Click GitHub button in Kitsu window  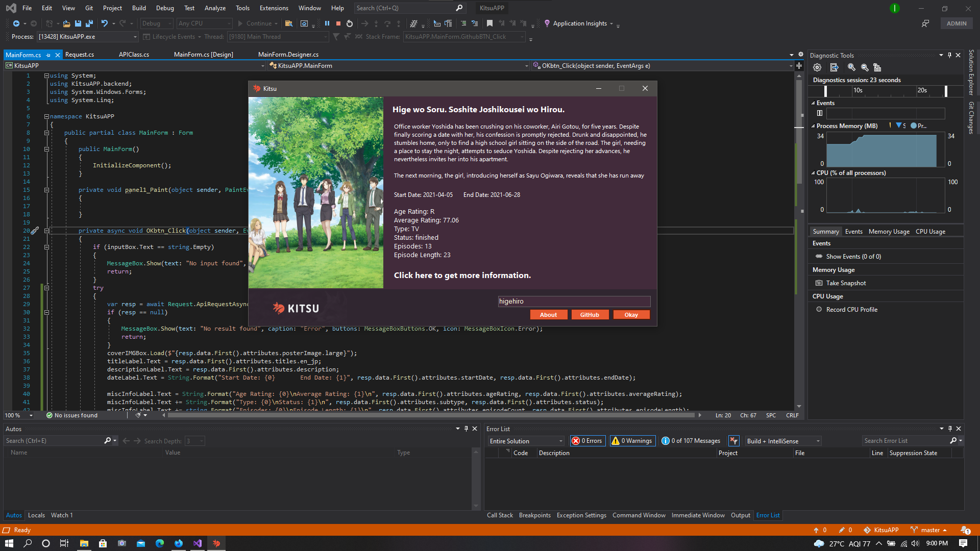tap(590, 315)
